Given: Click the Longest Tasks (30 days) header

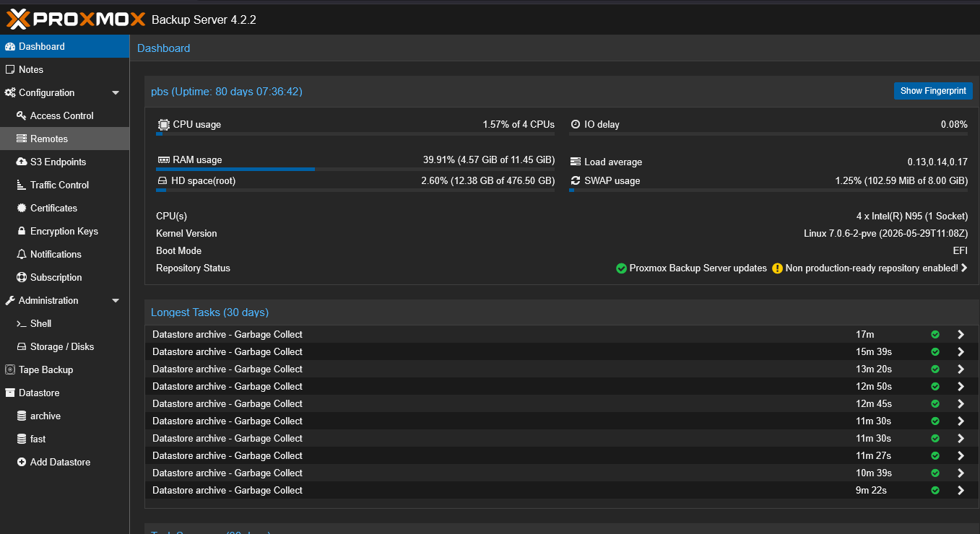Looking at the screenshot, I should click(209, 312).
